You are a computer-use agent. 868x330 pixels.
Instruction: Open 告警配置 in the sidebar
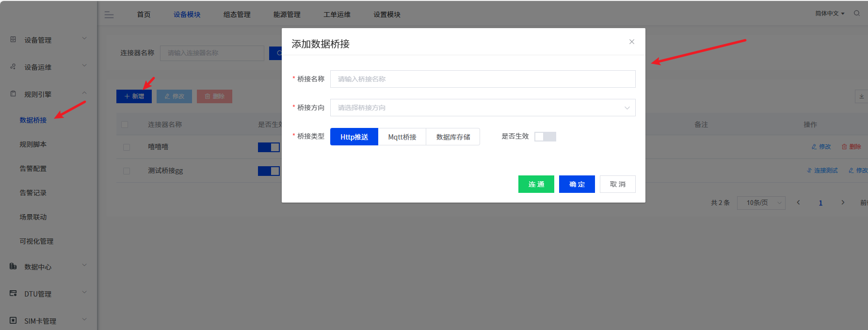pos(33,168)
